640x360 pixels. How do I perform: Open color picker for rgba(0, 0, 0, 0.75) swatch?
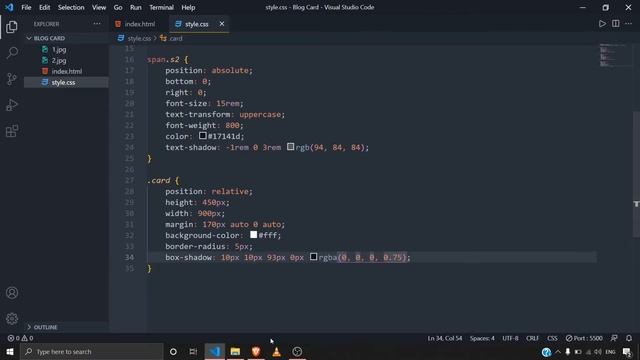pyautogui.click(x=313, y=256)
